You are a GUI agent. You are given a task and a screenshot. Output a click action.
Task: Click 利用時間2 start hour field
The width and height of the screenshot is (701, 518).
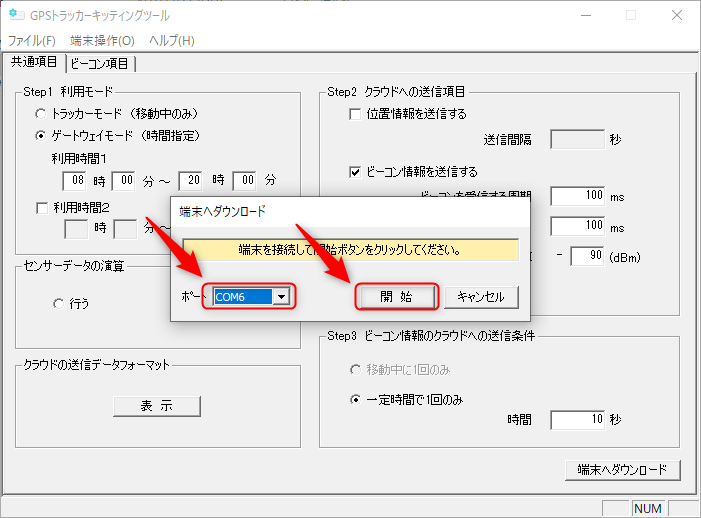coord(76,229)
